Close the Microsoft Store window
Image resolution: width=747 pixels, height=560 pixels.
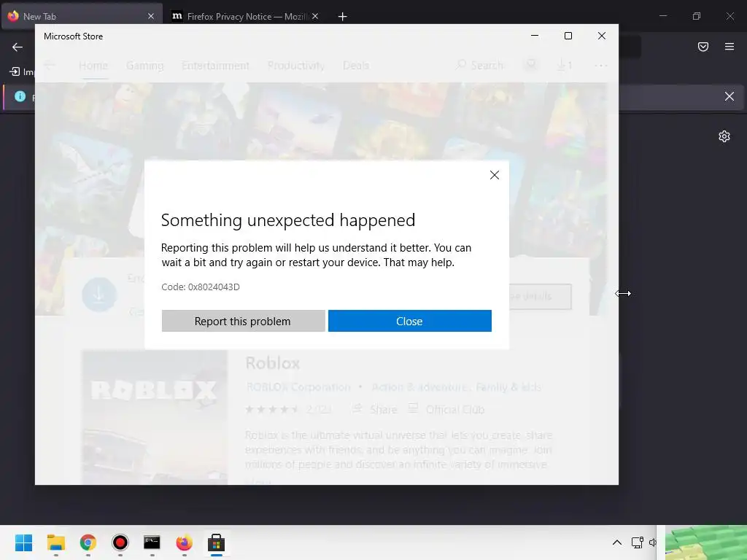coord(602,36)
